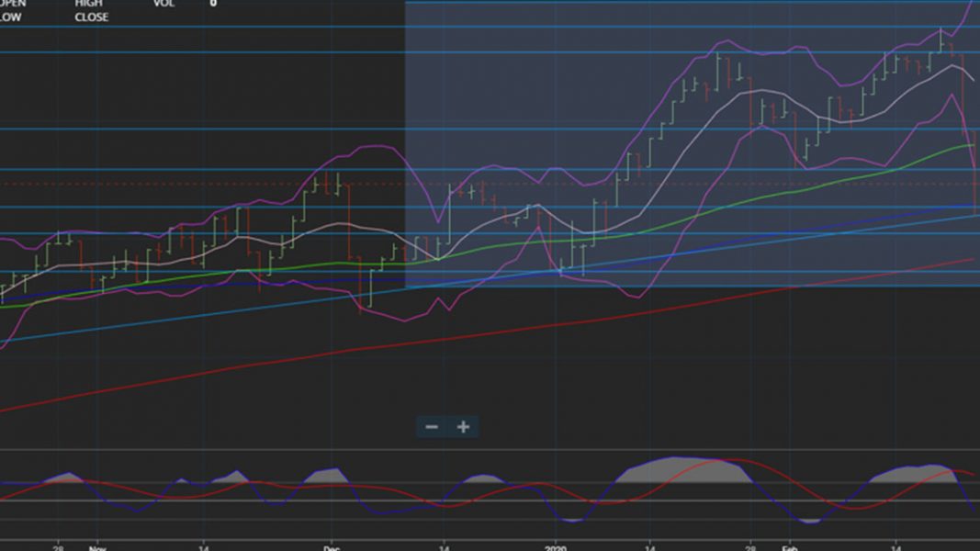Image resolution: width=980 pixels, height=551 pixels.
Task: Click the largest gray oscillator peak in January
Action: (x=680, y=468)
